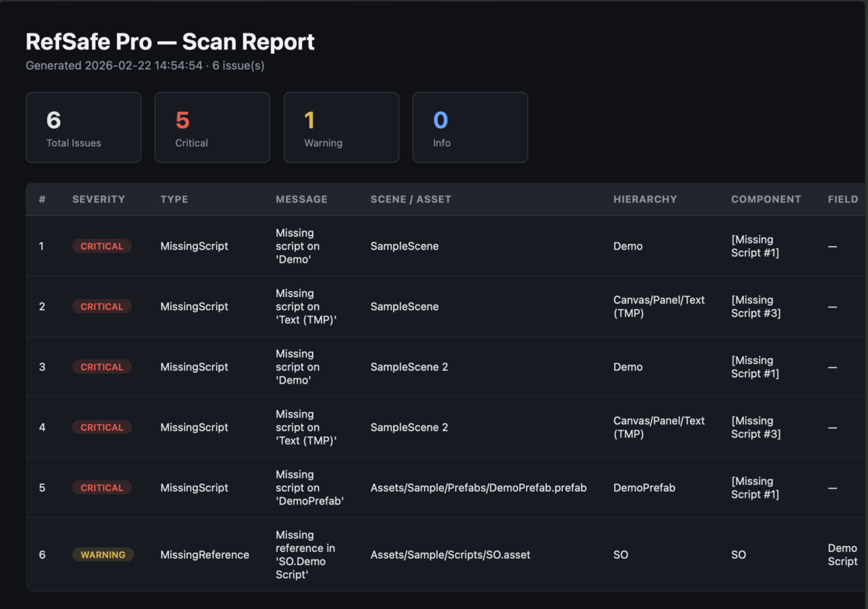
Task: Click the RefSafe Pro — Scan Report title
Action: point(170,42)
